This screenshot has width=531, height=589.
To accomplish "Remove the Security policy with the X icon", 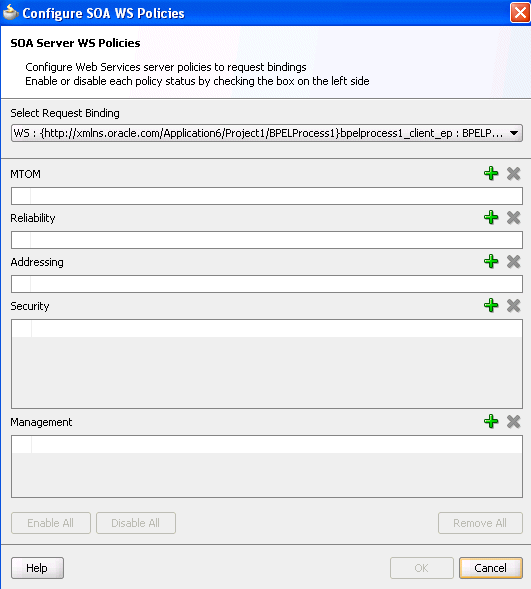I will pos(513,305).
